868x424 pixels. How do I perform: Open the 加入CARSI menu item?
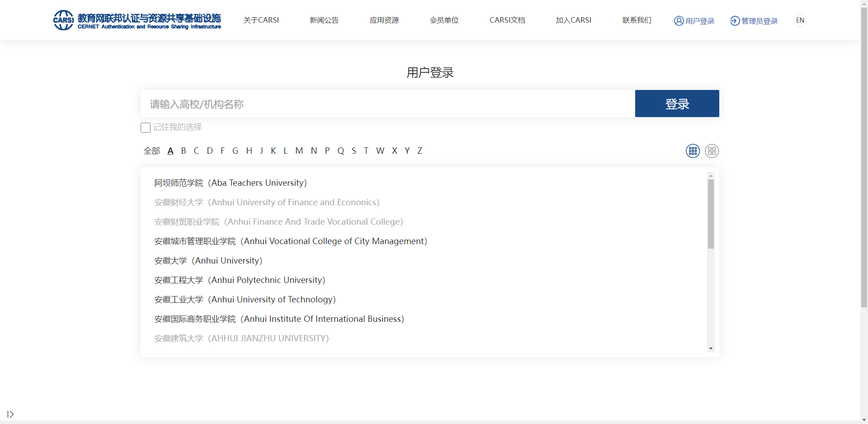pos(573,20)
